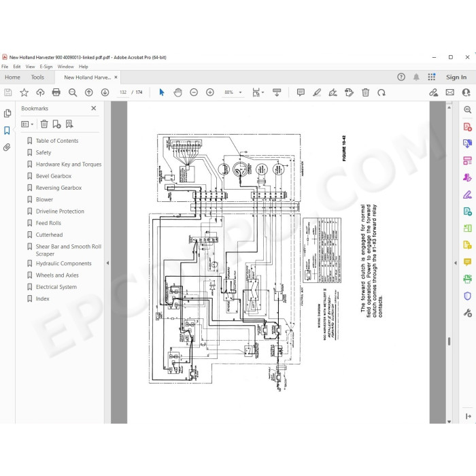
Task: Rotate the page clockwise
Action: pyautogui.click(x=381, y=92)
